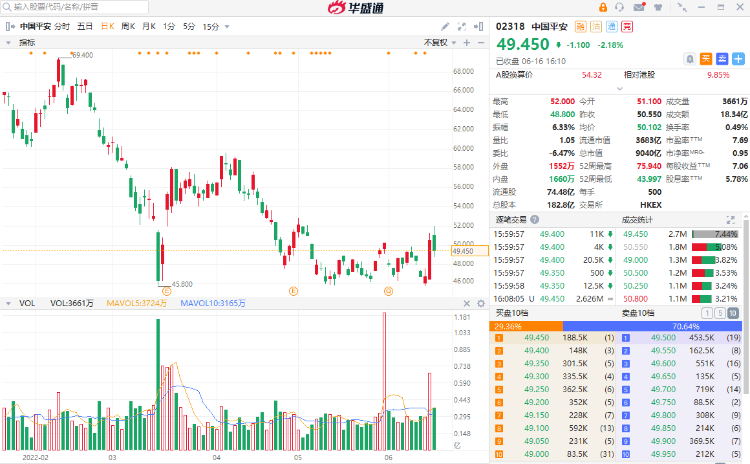The width and height of the screenshot is (750, 464).
Task: Toggle order book depth to 10 levels
Action: (x=733, y=313)
